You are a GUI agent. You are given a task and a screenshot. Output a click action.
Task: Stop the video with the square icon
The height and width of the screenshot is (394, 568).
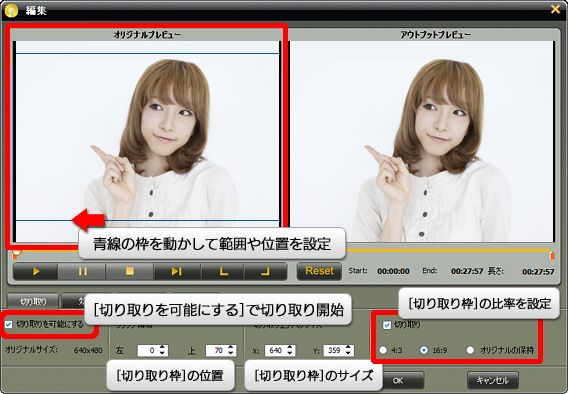pos(130,271)
